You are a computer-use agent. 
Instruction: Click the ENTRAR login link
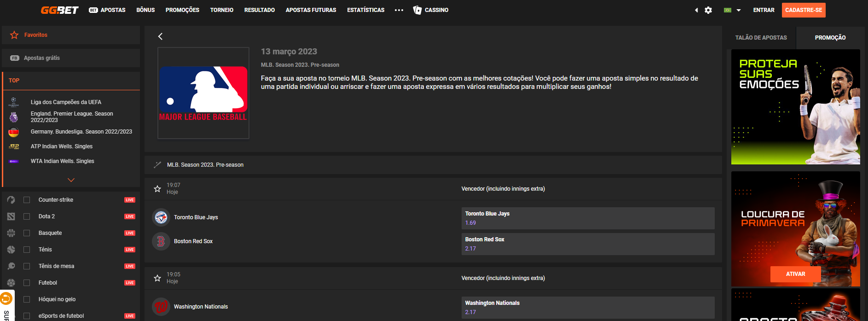pyautogui.click(x=764, y=10)
